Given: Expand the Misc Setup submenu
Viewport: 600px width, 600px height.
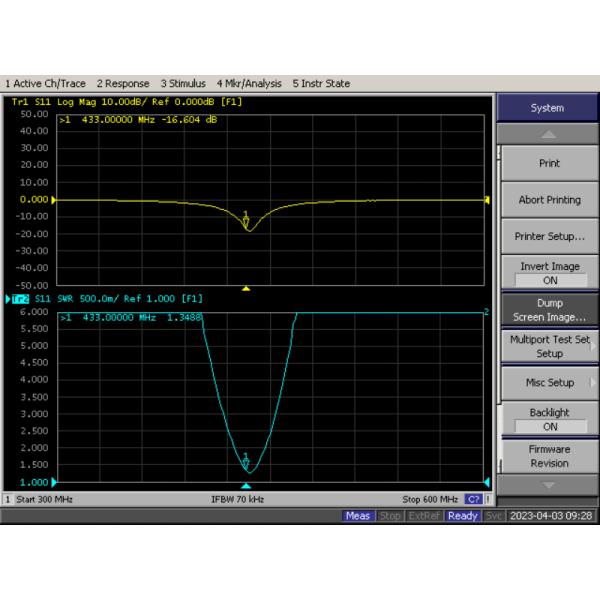Looking at the screenshot, I should coord(549,383).
